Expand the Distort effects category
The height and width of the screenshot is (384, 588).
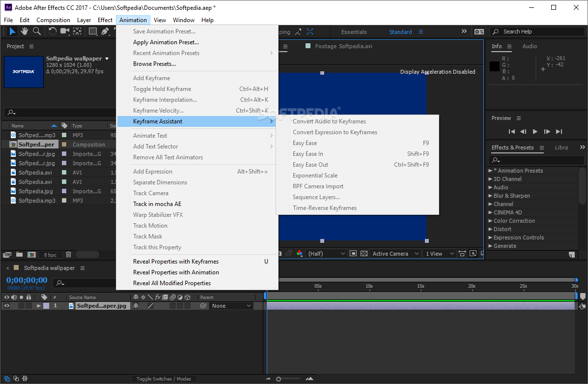tap(490, 229)
